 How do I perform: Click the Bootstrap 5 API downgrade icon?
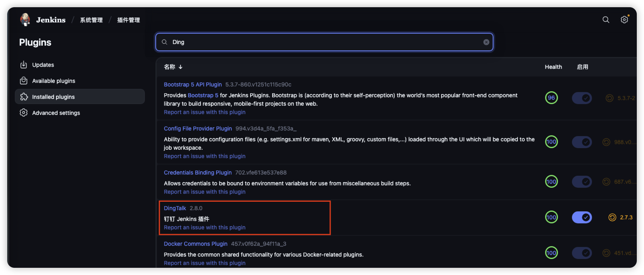click(610, 98)
